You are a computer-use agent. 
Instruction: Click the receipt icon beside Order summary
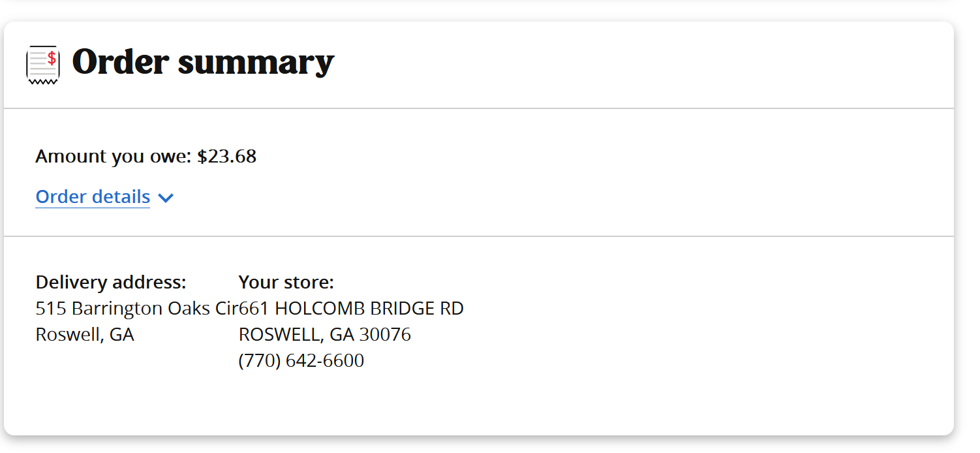click(42, 65)
